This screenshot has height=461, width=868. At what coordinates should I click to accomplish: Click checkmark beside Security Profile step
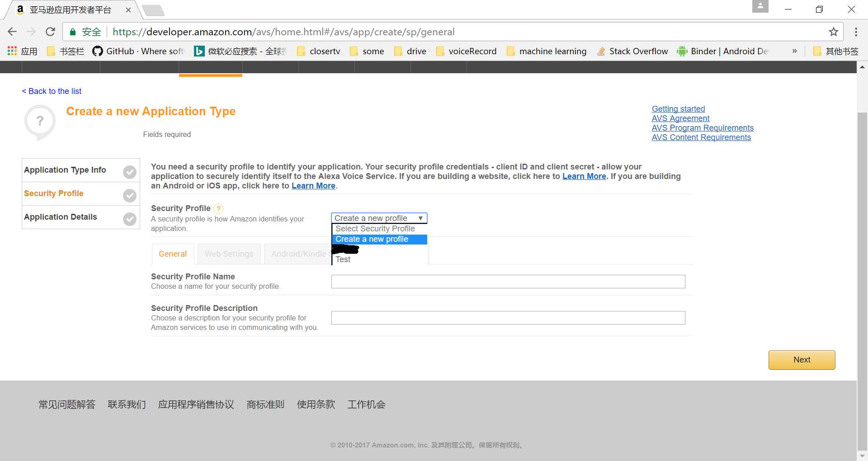pyautogui.click(x=130, y=195)
